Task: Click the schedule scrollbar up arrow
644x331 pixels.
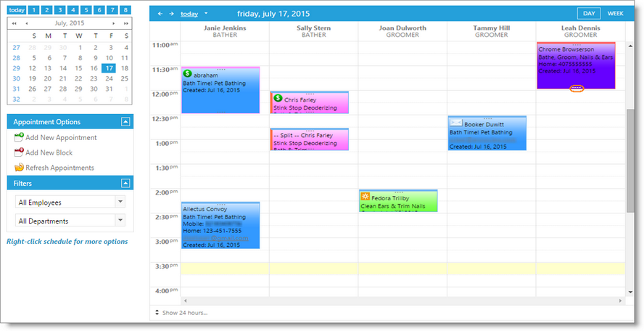Action: tap(630, 46)
